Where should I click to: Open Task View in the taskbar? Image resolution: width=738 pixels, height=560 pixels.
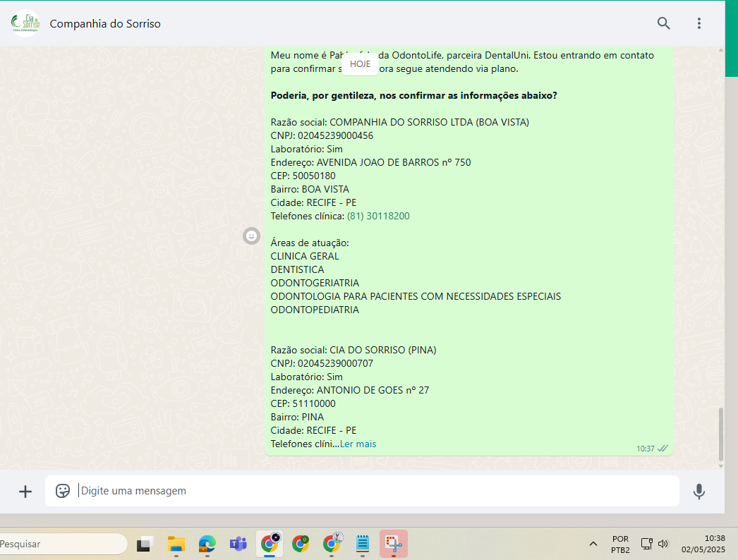coord(145,544)
